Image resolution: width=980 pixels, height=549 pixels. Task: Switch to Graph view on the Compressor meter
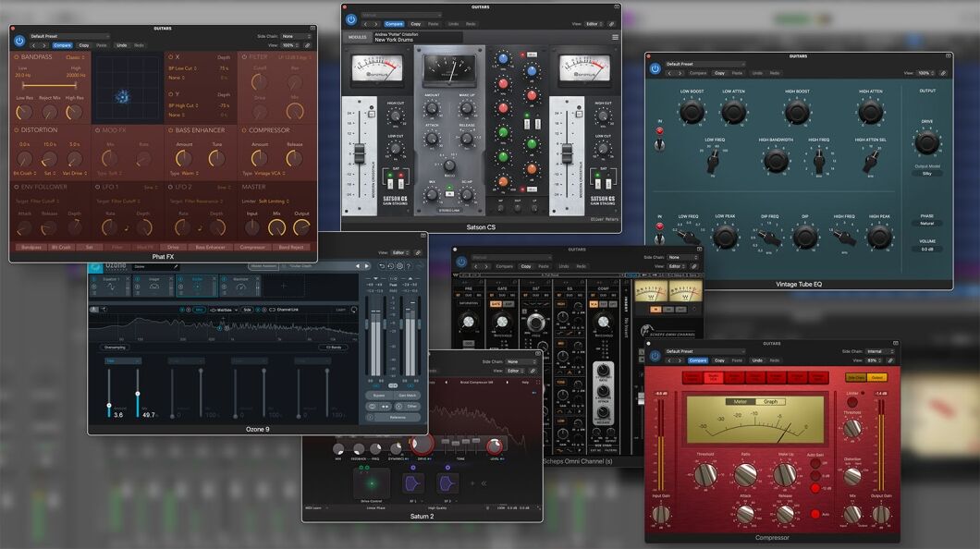pyautogui.click(x=770, y=402)
